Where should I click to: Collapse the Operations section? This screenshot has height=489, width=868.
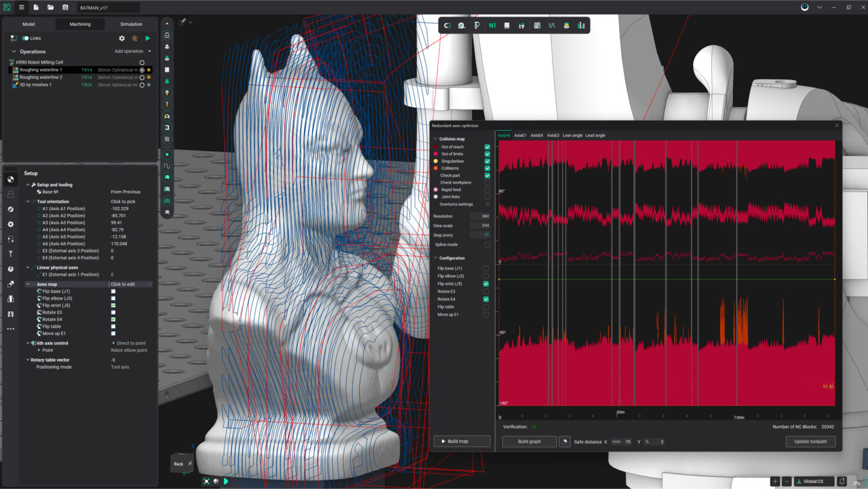[13, 51]
